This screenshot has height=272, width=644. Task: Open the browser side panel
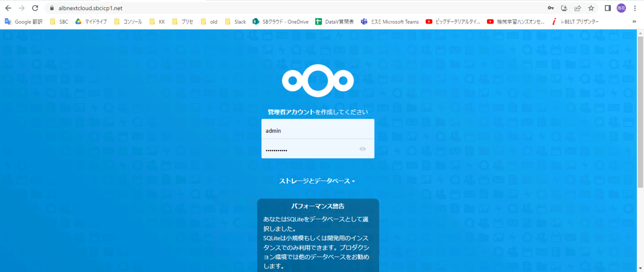[608, 8]
